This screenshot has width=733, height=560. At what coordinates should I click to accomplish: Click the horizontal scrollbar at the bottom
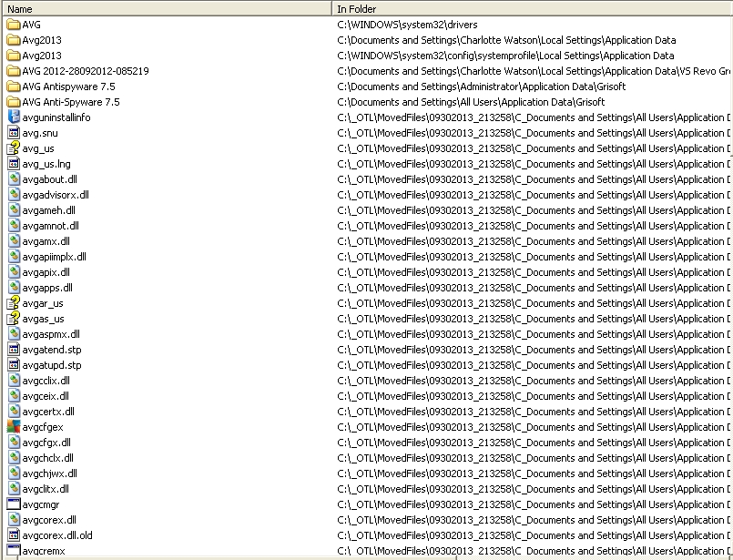tap(238, 557)
